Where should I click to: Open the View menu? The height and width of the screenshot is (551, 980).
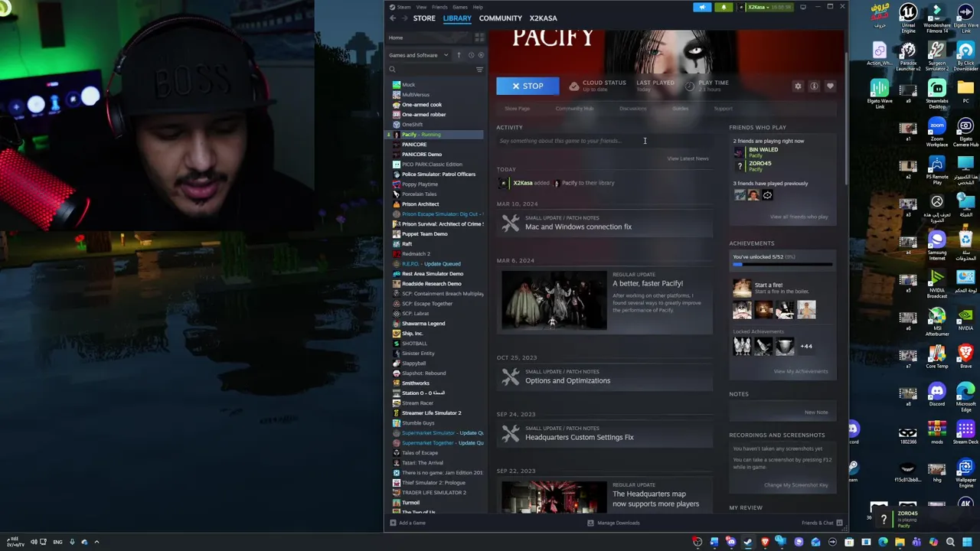coord(421,7)
